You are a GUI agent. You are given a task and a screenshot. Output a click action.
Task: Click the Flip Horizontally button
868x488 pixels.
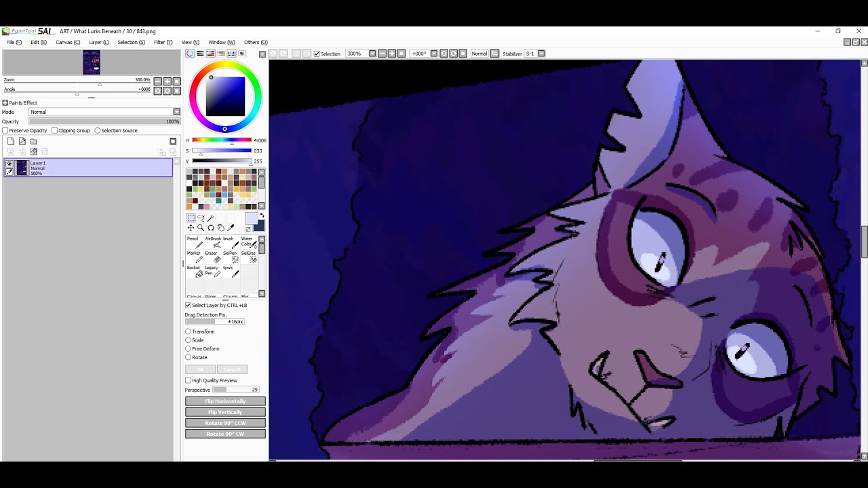click(x=225, y=401)
